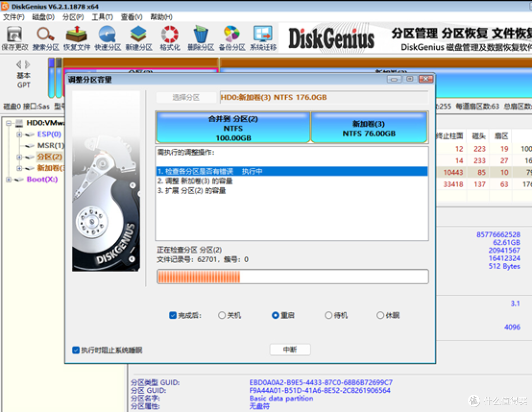Select step 1 check partitions for errors row
532x412 pixels.
pos(292,172)
